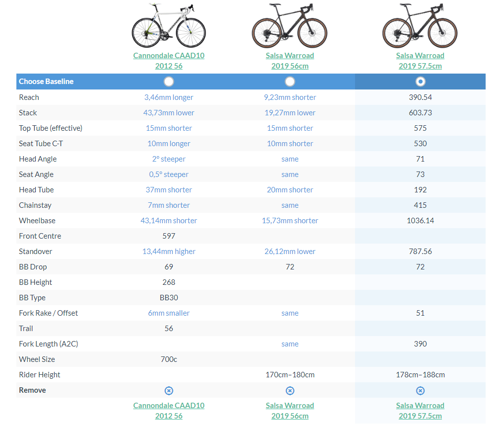Open top Salsa Warroad 2019 57.5cm link
504x432 pixels.
pyautogui.click(x=420, y=61)
